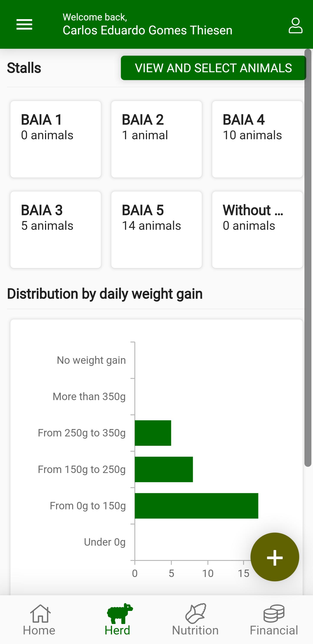Click the From 0g to 150g bar
This screenshot has width=313, height=644.
pyautogui.click(x=196, y=506)
